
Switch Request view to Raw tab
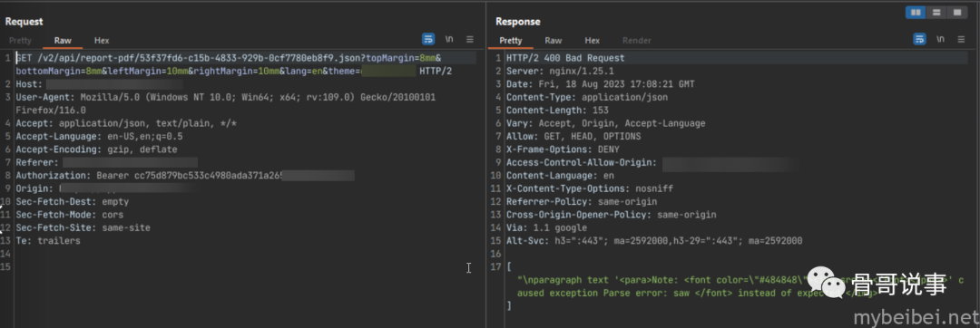(x=63, y=41)
